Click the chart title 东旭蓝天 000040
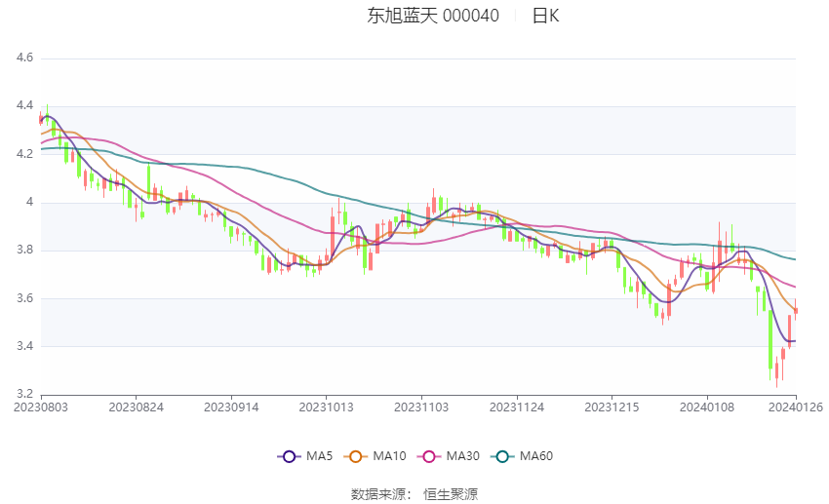This screenshot has width=829, height=504. click(433, 16)
